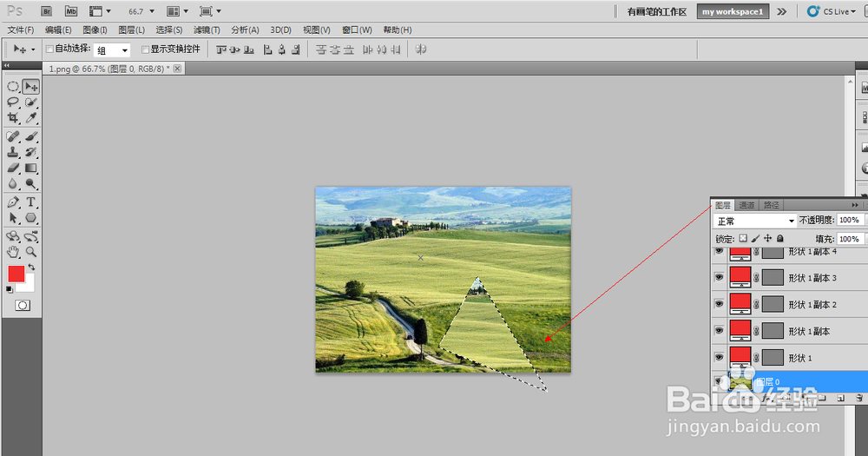868x456 pixels.
Task: Select the Clone Stamp tool
Action: coord(13,152)
